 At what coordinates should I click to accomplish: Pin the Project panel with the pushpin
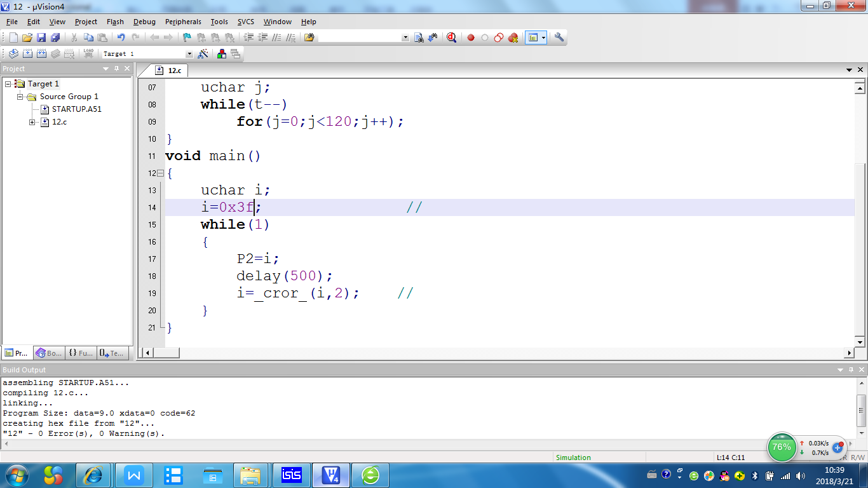tap(117, 69)
